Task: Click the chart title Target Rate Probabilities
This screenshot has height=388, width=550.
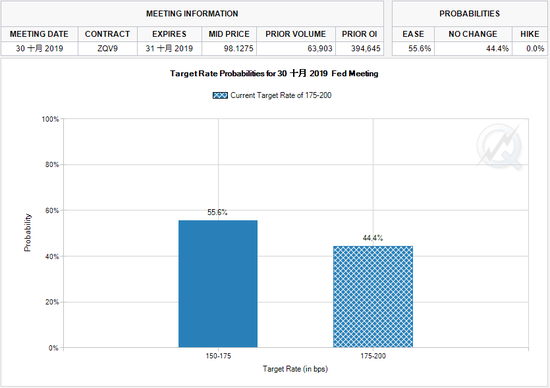Action: (x=274, y=73)
